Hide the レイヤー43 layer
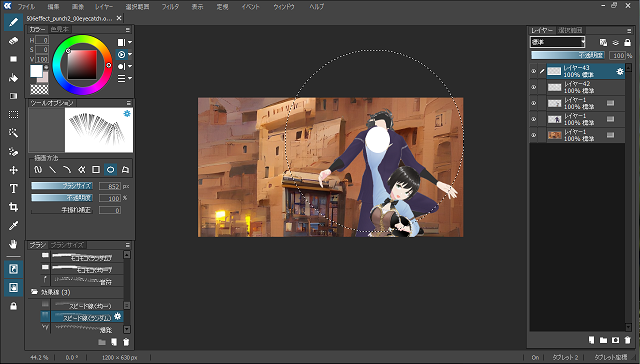This screenshot has width=640, height=364. (x=533, y=71)
